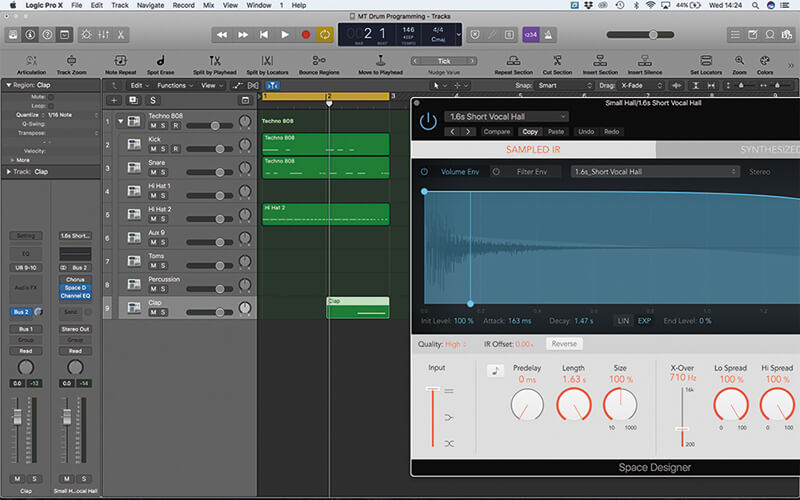Image resolution: width=800 pixels, height=500 pixels.
Task: Click the Techno 808 track volume slider
Action: 209,126
